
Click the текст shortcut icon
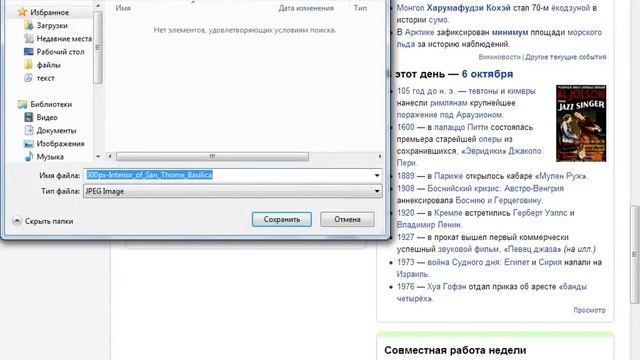coord(28,78)
